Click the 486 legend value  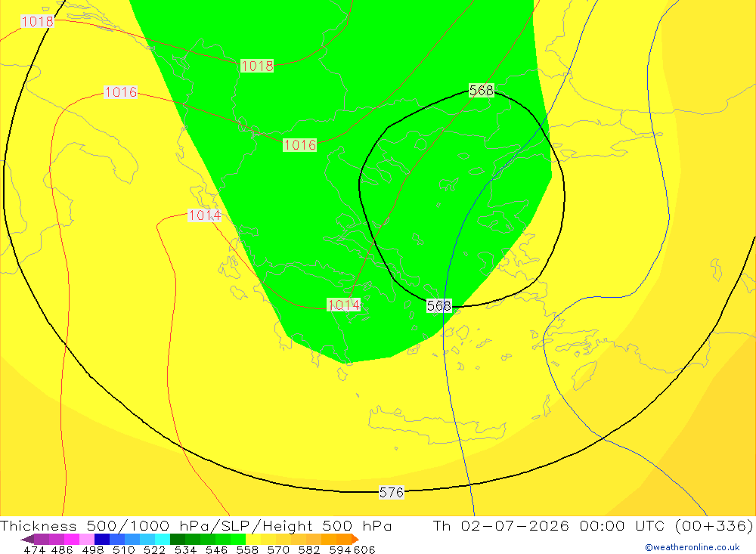pyautogui.click(x=62, y=549)
